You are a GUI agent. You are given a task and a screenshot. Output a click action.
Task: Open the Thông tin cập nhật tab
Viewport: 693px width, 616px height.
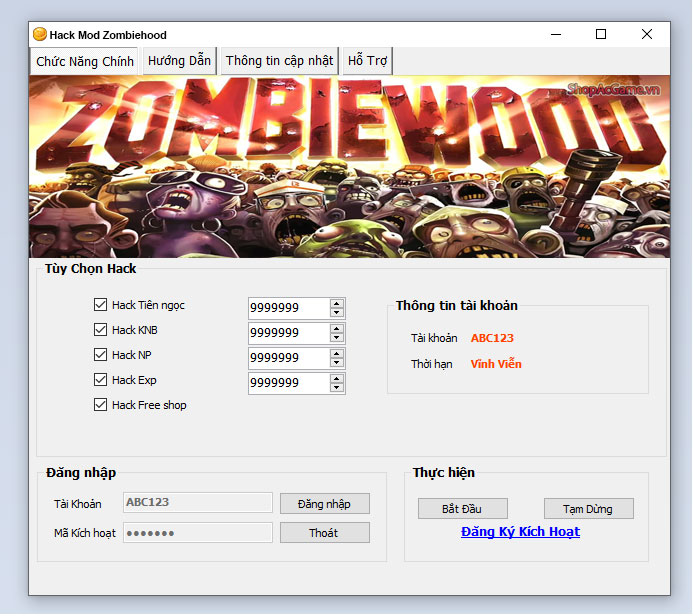coord(279,61)
